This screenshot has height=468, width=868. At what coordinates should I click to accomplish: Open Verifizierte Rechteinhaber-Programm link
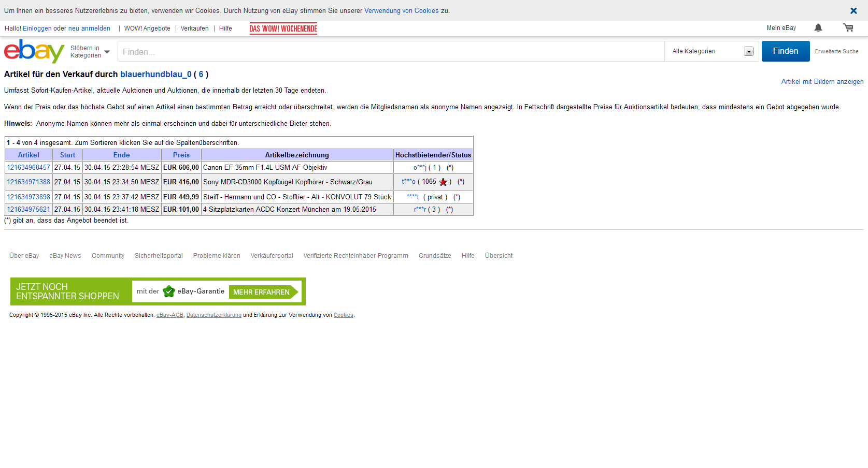(356, 256)
